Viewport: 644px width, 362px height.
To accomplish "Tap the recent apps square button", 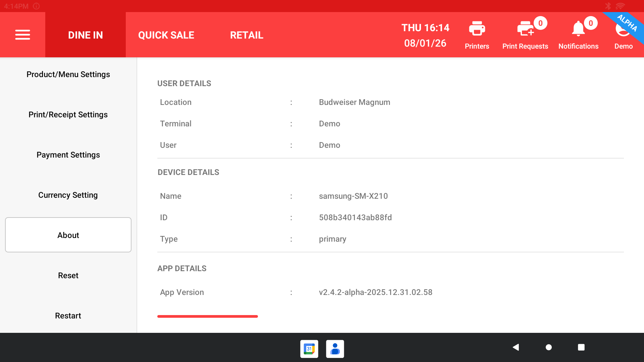I will (581, 347).
